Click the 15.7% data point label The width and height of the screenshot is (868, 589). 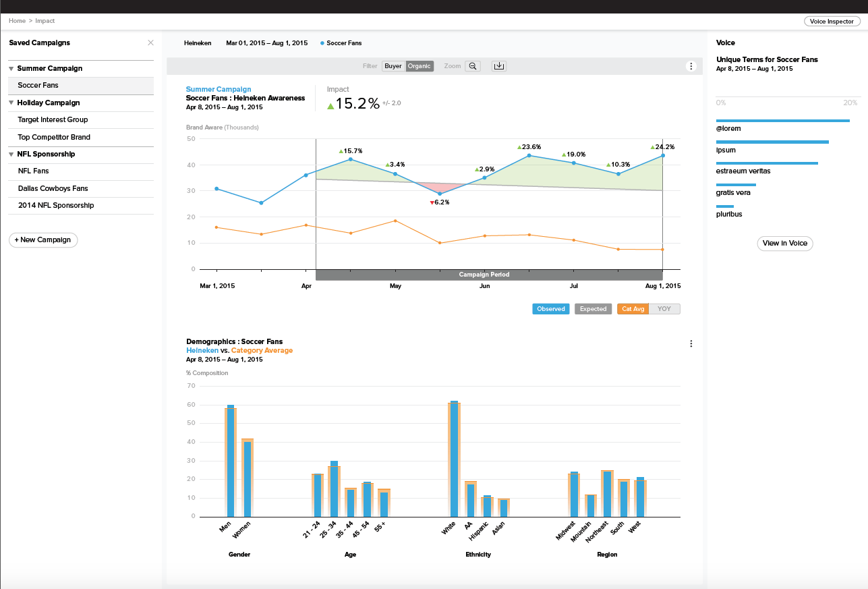351,151
